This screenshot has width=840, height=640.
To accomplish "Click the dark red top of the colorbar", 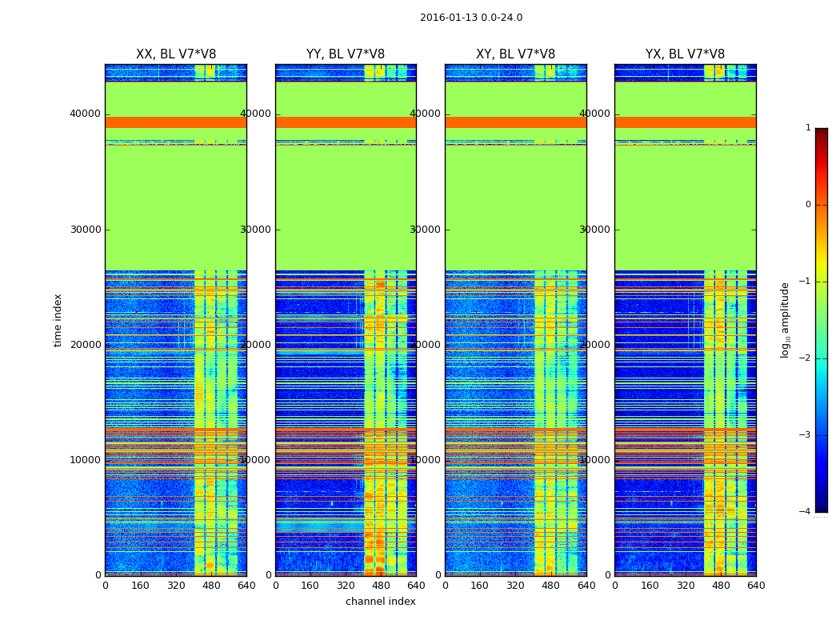I will 822,131.
